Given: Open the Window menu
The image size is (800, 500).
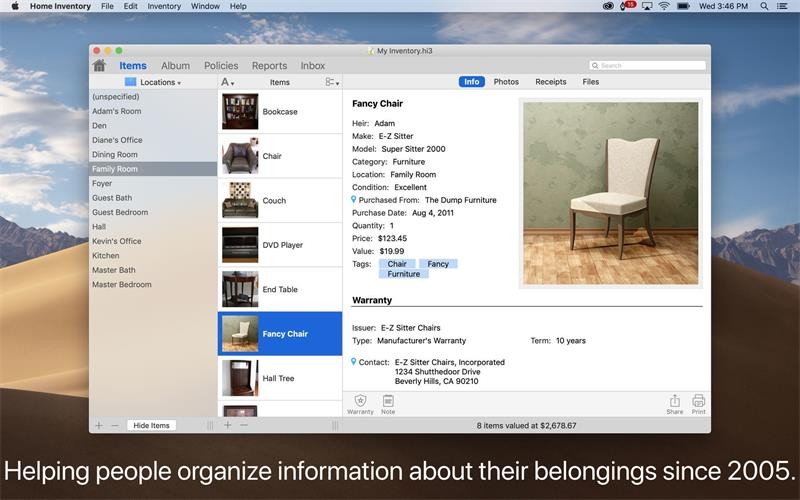Looking at the screenshot, I should [205, 6].
